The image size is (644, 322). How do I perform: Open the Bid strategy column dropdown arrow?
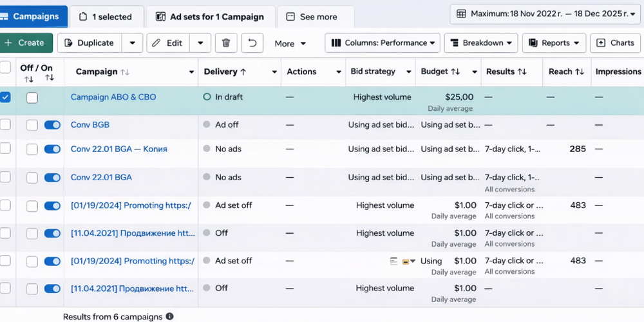pos(409,72)
